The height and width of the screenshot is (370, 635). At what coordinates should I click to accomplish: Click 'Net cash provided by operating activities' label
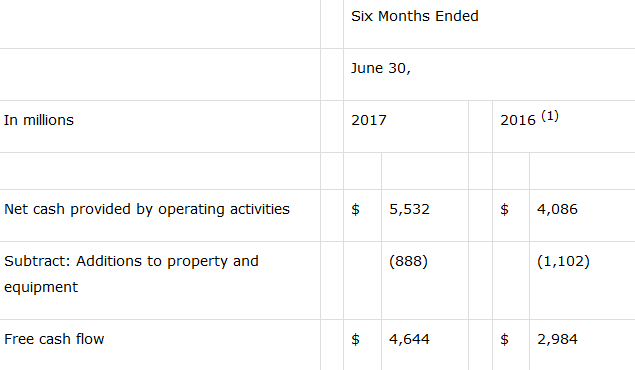pos(147,209)
